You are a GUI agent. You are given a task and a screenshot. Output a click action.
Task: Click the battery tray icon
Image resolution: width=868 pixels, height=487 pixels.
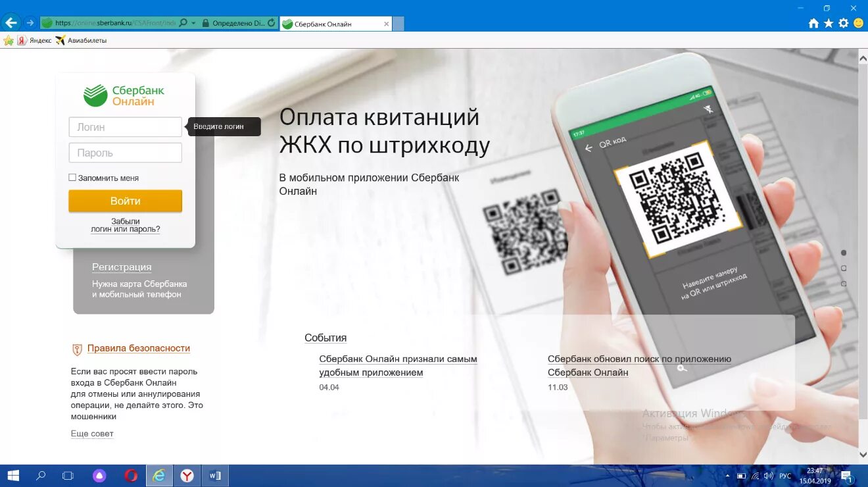click(x=741, y=475)
